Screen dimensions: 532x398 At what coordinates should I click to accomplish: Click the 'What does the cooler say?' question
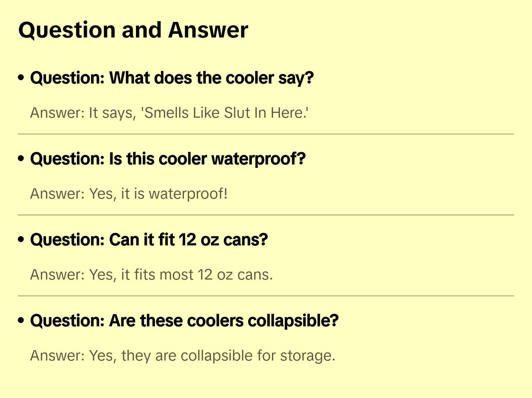pos(172,78)
